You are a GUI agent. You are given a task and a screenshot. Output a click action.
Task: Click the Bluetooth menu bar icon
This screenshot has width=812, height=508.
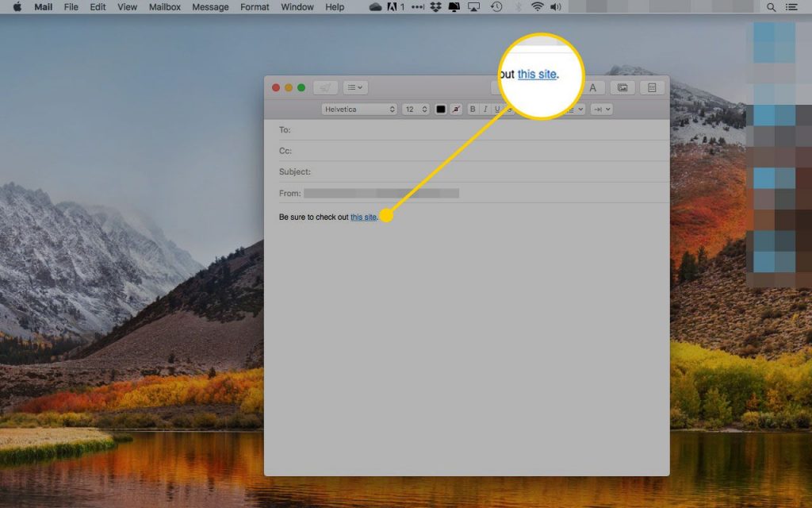pos(519,6)
